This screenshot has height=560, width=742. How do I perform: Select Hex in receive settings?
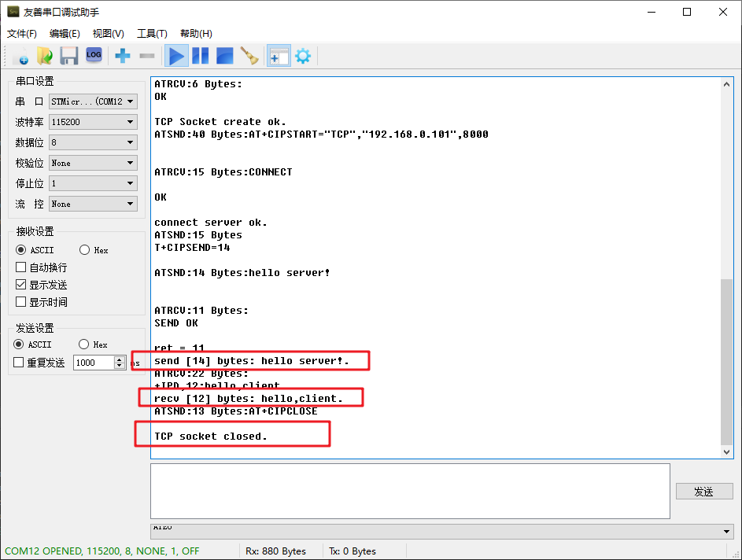[x=94, y=250]
